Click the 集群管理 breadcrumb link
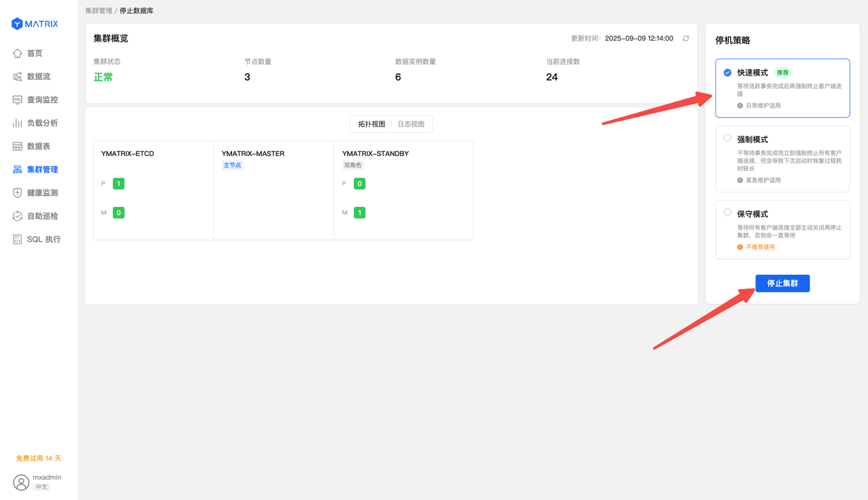This screenshot has width=868, height=500. [x=99, y=11]
